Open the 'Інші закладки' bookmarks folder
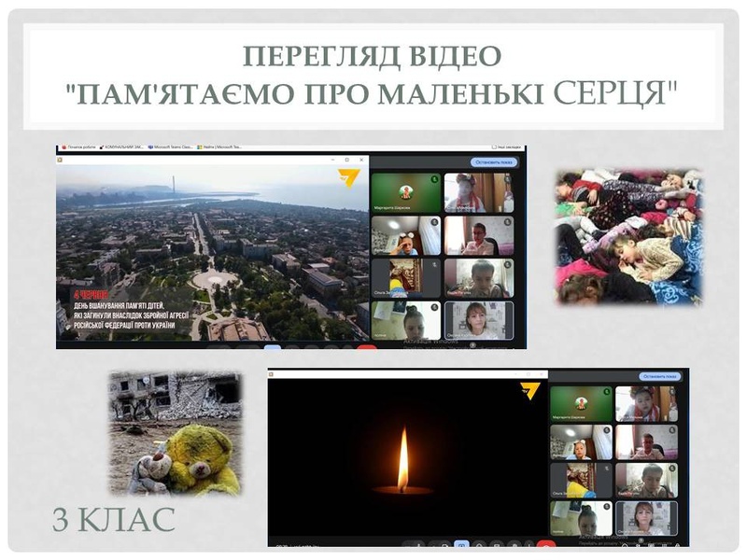This screenshot has width=747, height=560. 507,147
